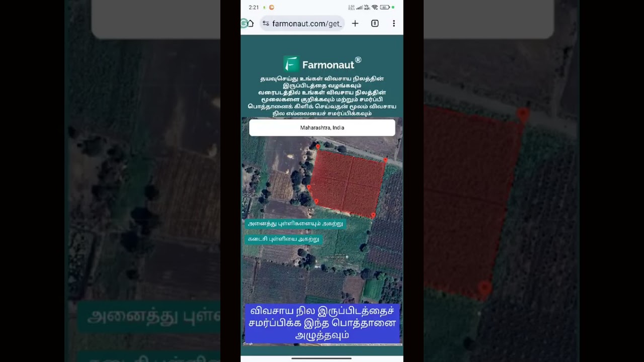Screen dimensions: 644x362
Task: Select the farmonaut.com address bar
Action: [x=302, y=24]
